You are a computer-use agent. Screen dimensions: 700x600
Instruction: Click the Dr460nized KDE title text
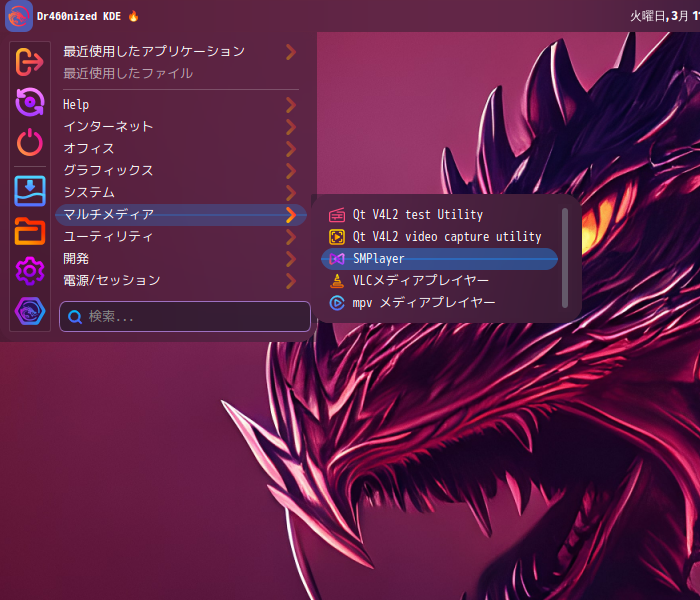pos(79,17)
